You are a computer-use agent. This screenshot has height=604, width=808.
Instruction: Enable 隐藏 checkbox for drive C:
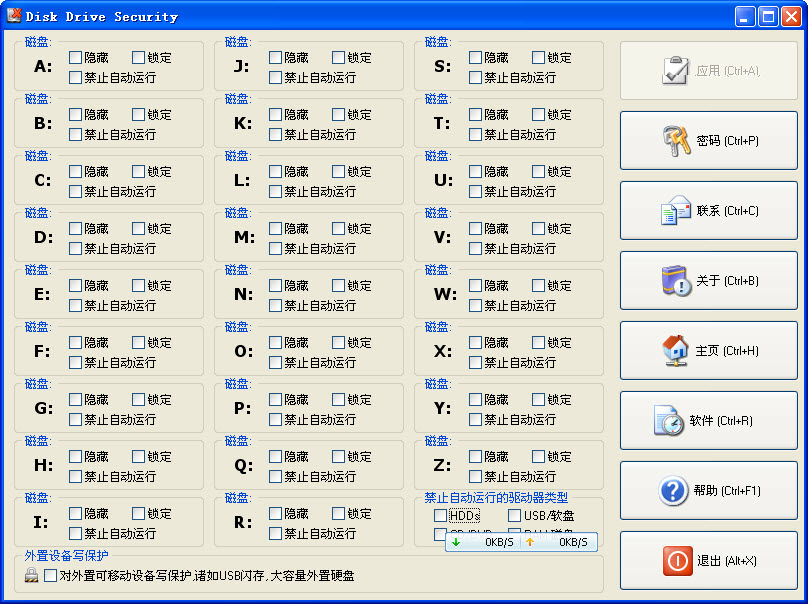click(x=76, y=172)
